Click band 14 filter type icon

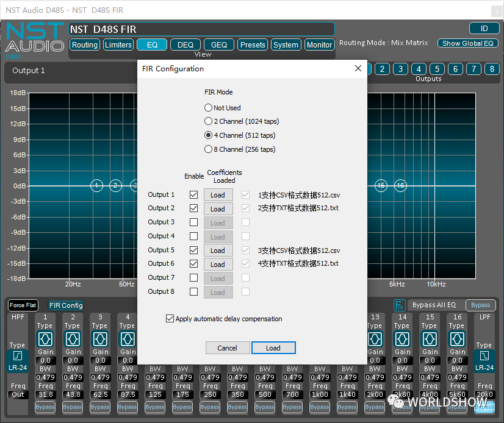[402, 339]
